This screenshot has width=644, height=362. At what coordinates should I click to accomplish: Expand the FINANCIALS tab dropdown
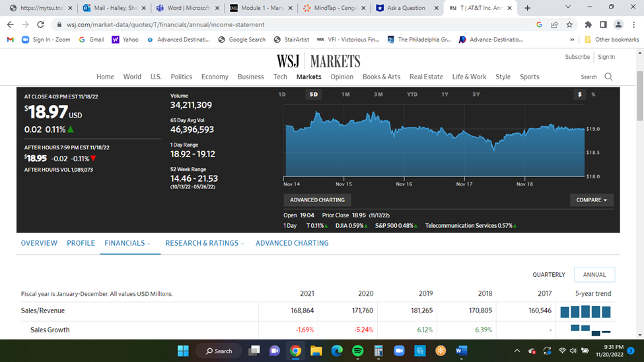pos(149,244)
